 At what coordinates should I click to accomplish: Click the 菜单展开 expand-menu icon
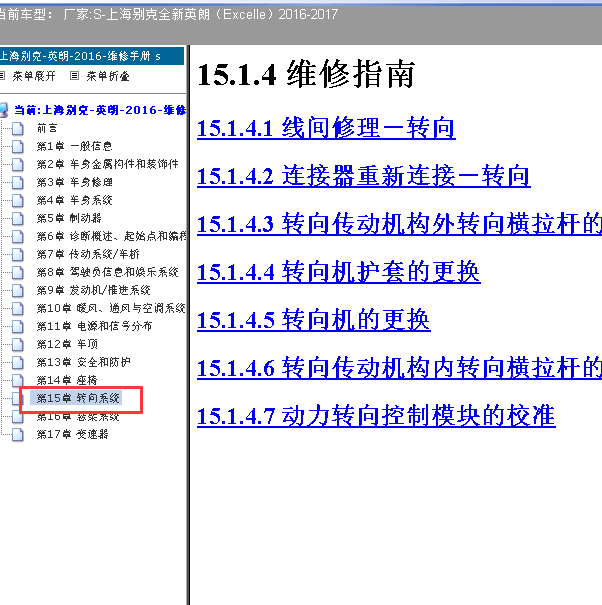[2, 76]
